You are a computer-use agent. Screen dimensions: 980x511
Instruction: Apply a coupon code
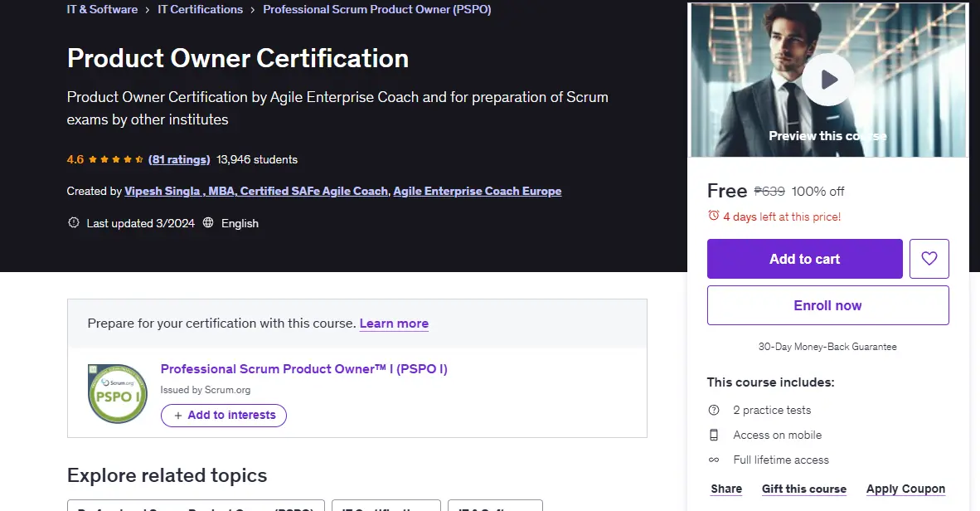pos(905,489)
